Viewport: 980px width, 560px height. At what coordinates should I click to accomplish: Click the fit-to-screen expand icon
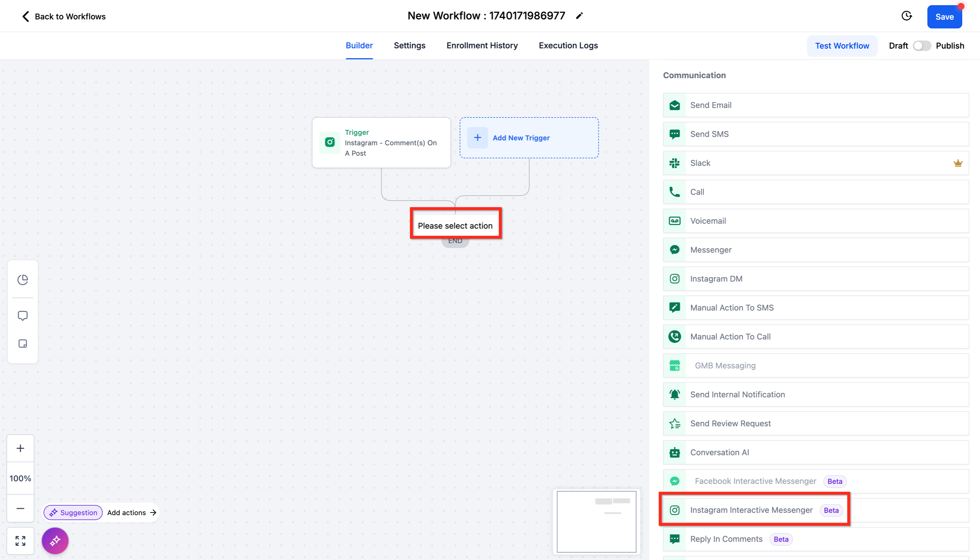point(20,541)
